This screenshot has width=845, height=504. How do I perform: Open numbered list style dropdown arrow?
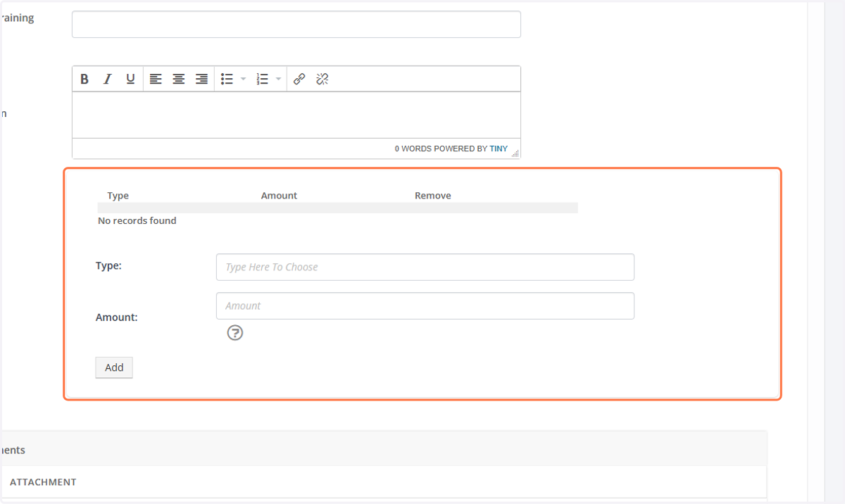pyautogui.click(x=279, y=79)
